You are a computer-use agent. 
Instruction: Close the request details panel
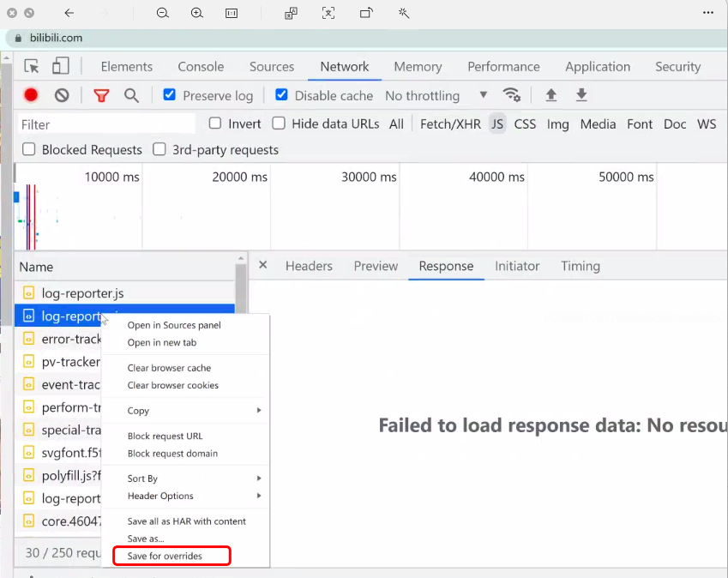pos(262,265)
